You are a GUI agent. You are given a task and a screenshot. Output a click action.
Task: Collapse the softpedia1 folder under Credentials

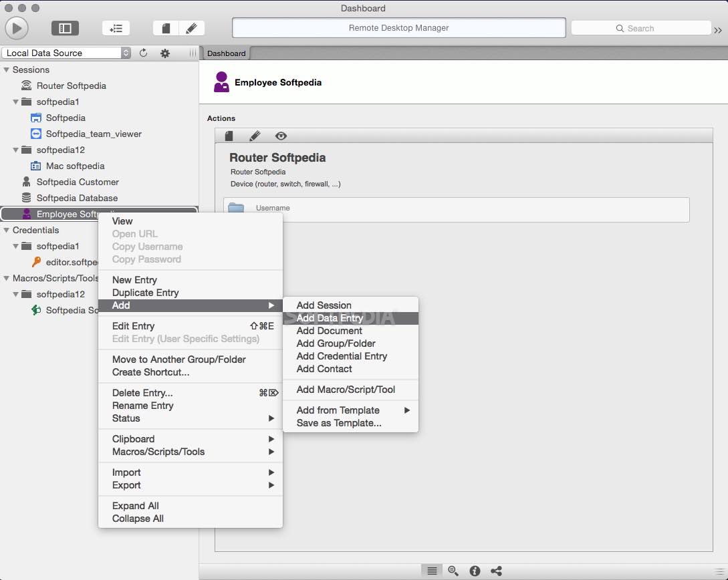click(x=16, y=246)
